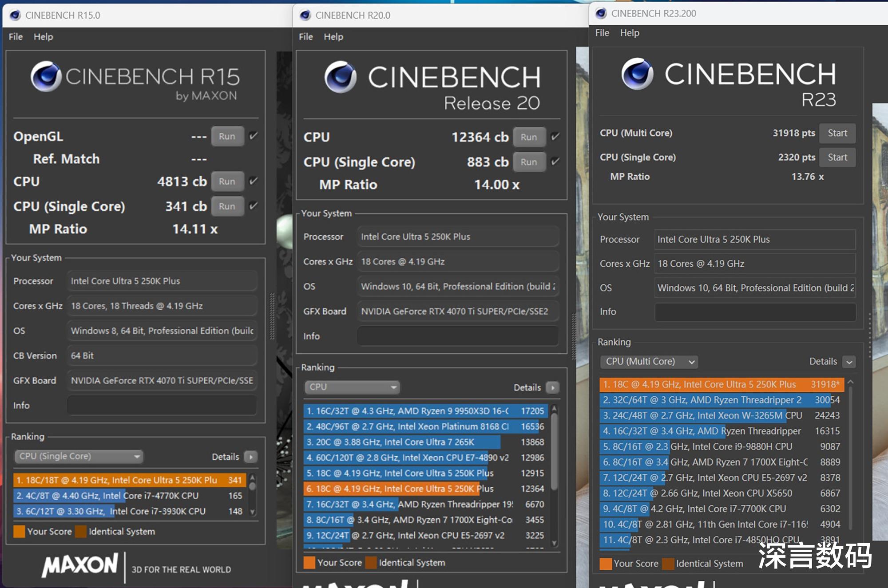Viewport: 888px width, 588px height.
Task: Click the Cinebench R15 sphere logo
Action: (x=46, y=76)
